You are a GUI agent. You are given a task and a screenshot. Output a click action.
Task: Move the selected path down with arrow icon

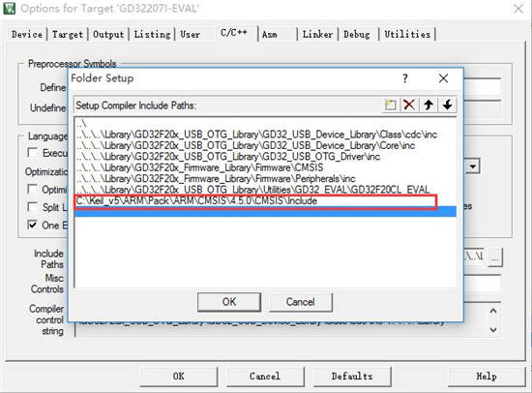click(447, 105)
